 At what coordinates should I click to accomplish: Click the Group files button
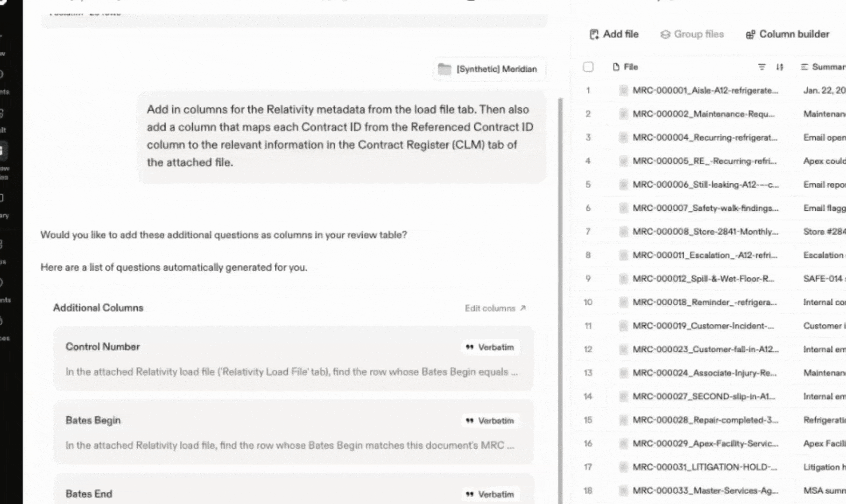pos(692,34)
